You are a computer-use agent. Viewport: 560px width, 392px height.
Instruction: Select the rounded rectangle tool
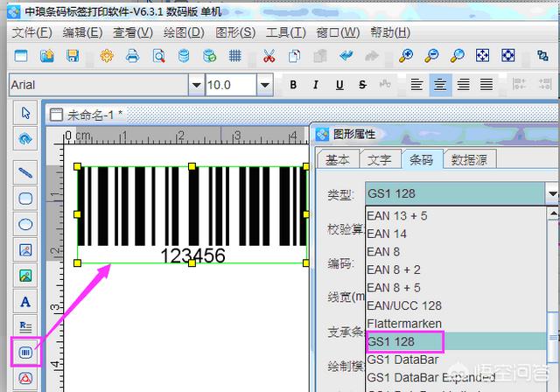point(25,199)
